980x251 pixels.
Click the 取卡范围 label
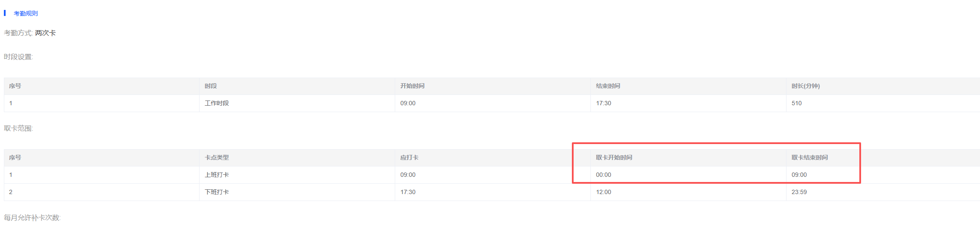[x=18, y=129]
